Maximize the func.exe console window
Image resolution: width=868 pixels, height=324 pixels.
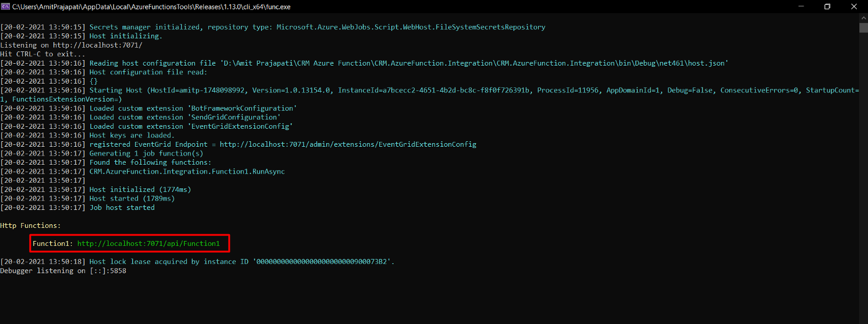[x=827, y=6]
